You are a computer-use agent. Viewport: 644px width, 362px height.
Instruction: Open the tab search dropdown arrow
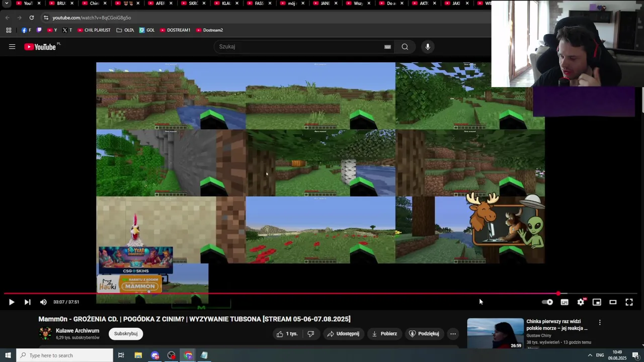(x=7, y=4)
